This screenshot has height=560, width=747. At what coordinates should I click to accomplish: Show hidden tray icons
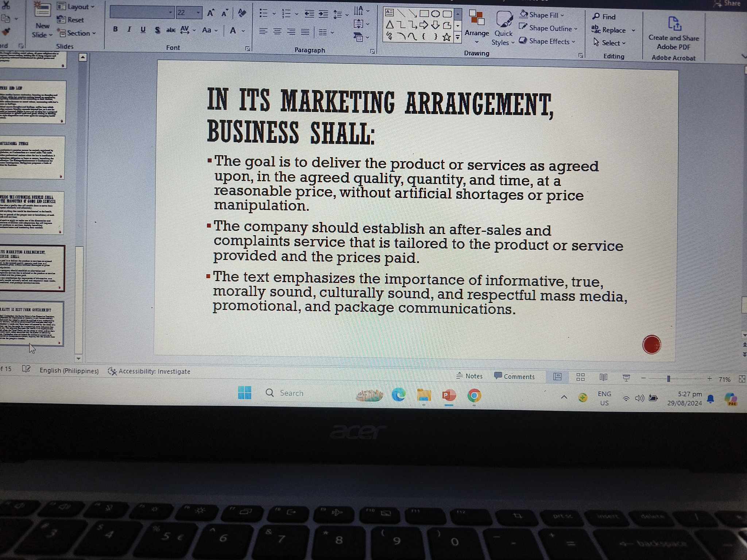564,397
